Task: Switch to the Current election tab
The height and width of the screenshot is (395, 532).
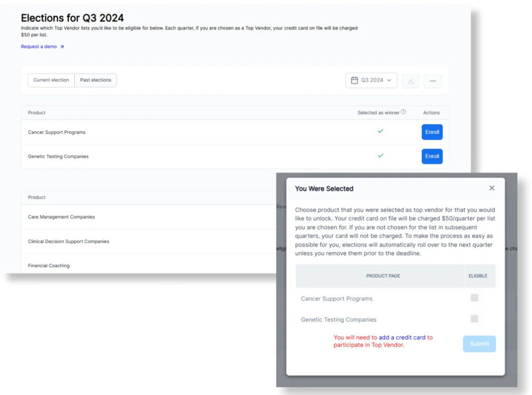Action: (51, 80)
